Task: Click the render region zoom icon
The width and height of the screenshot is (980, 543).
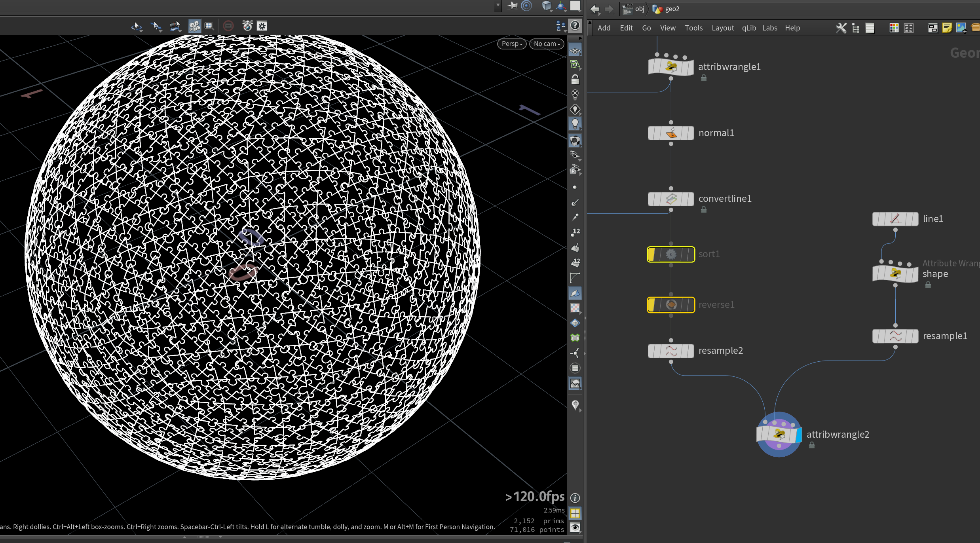Action: pyautogui.click(x=209, y=26)
